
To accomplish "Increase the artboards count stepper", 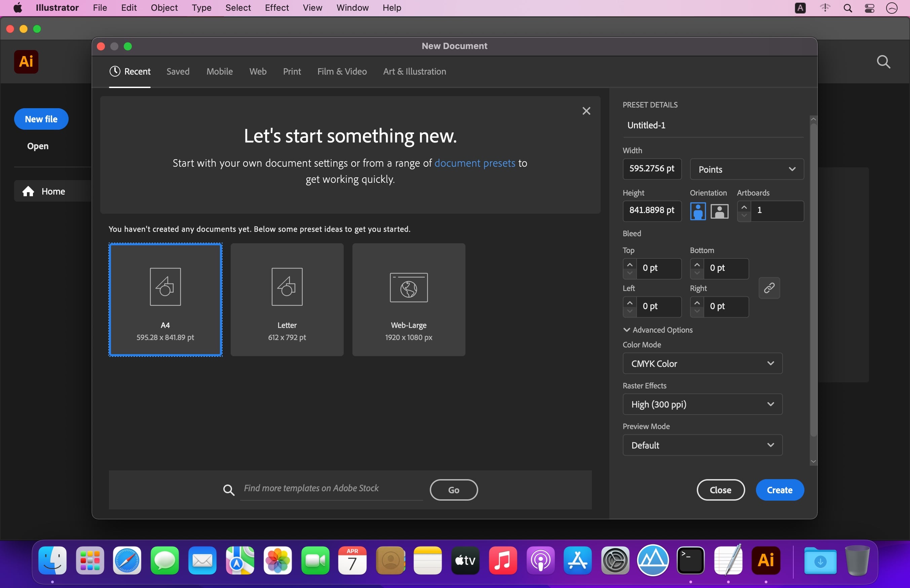I will (744, 207).
